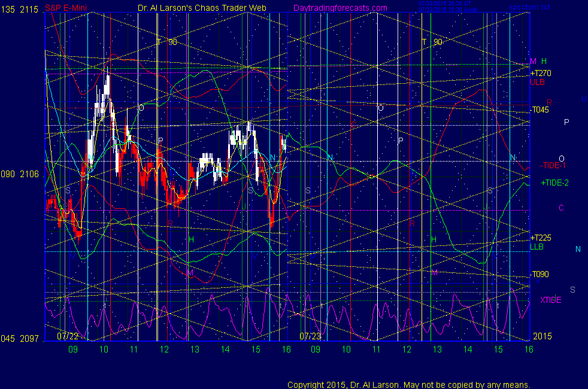This screenshot has height=389, width=588.
Task: Click the "+T270" line label
Action: (541, 73)
